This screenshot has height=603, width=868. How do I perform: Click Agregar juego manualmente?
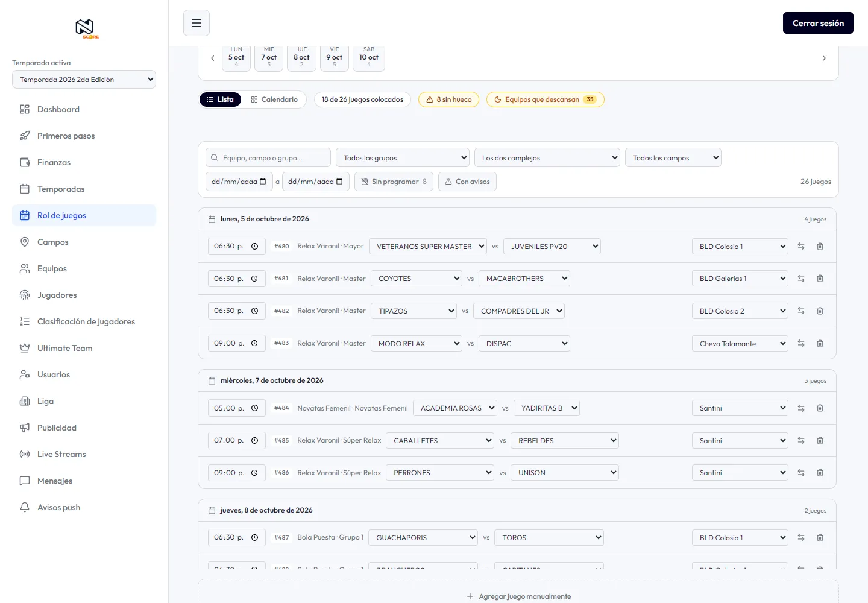click(518, 596)
